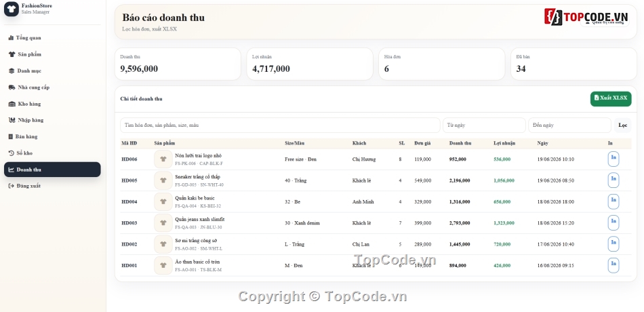The height and width of the screenshot is (312, 644).
Task: Click the Chi tiết doanh thu heading
Action: tap(141, 98)
